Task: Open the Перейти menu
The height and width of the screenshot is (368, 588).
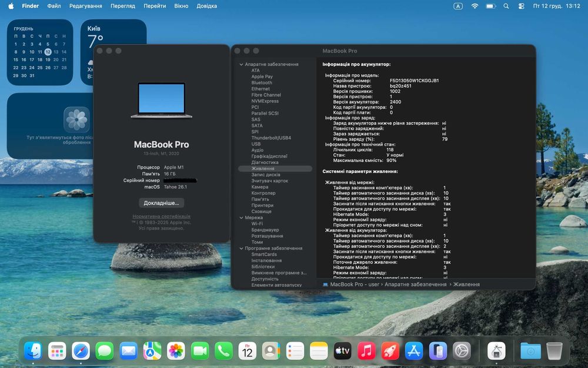Action: 155,6
